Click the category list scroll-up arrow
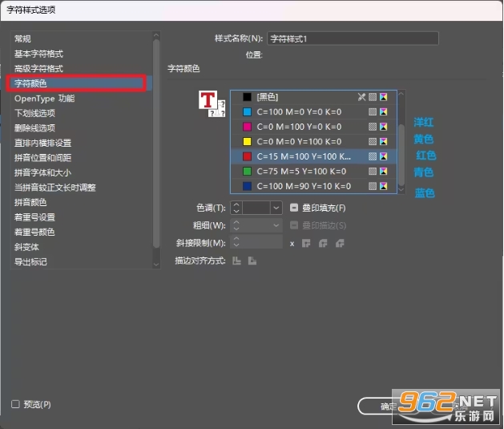The height and width of the screenshot is (429, 504). click(156, 35)
